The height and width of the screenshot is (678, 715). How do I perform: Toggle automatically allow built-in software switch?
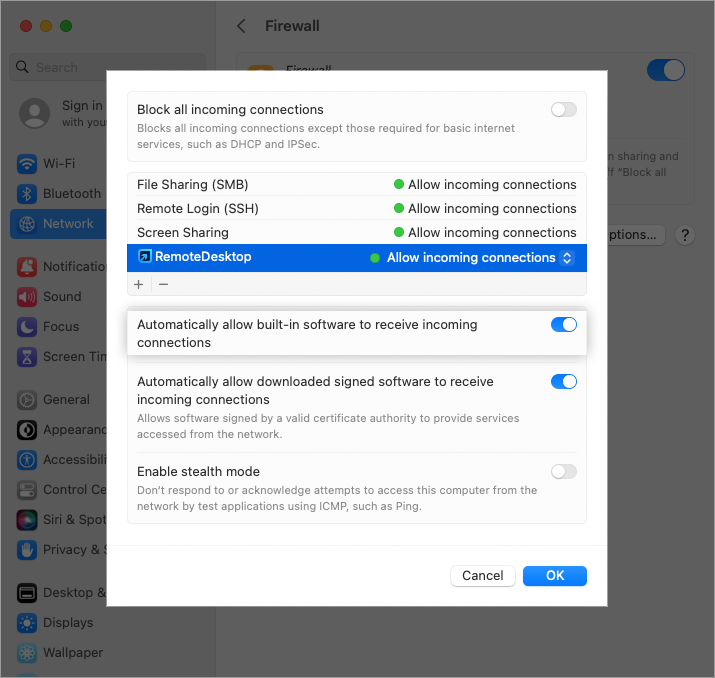(x=564, y=325)
